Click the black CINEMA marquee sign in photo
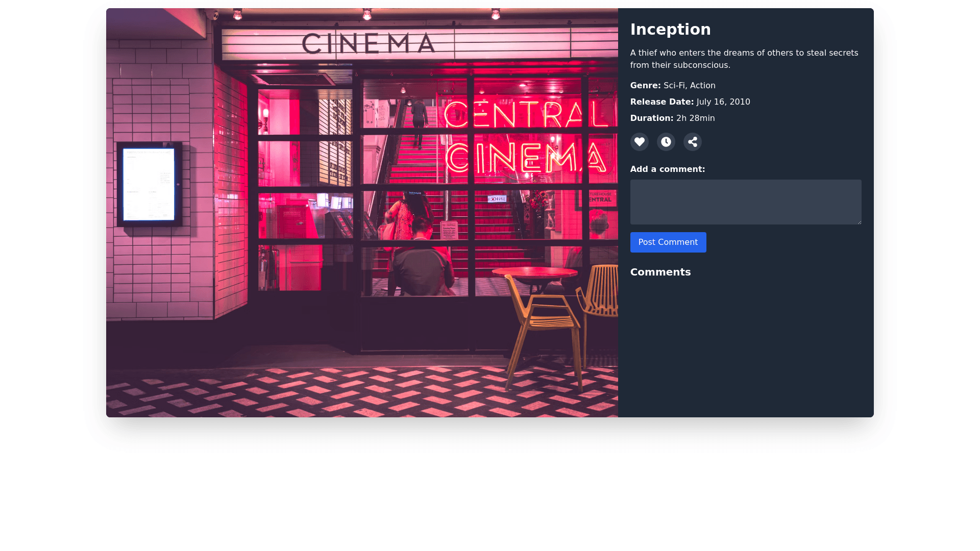 point(368,43)
